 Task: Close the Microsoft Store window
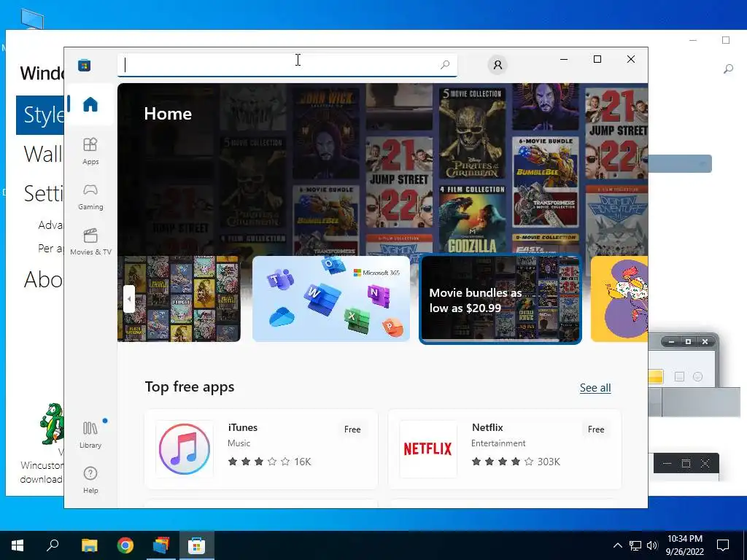(631, 59)
